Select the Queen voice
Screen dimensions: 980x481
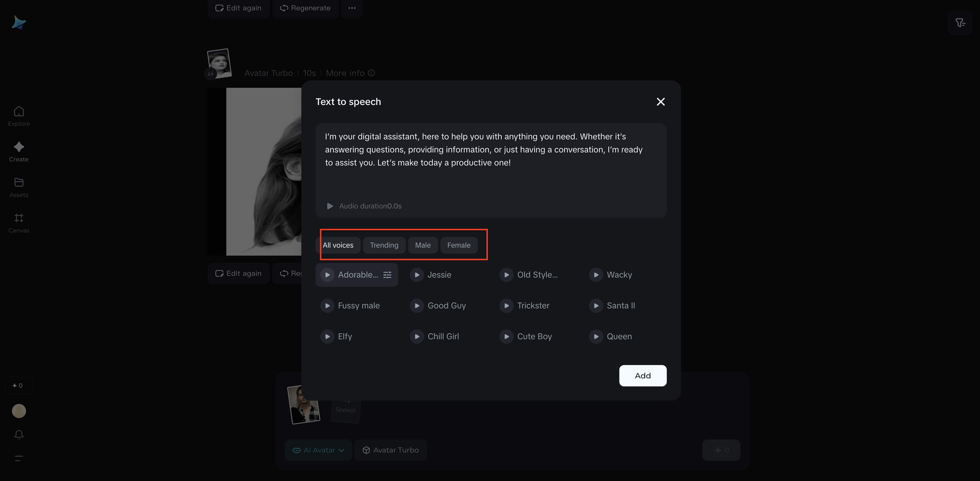click(619, 336)
